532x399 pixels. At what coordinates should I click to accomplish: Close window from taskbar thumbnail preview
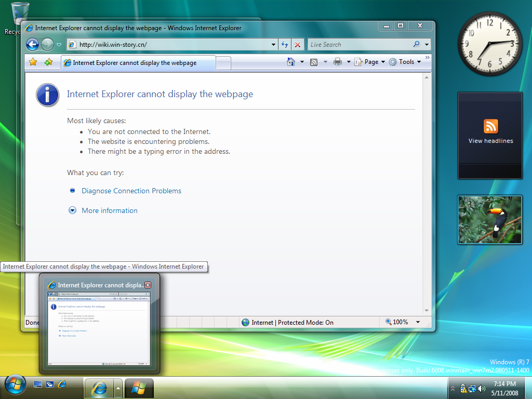[148, 285]
